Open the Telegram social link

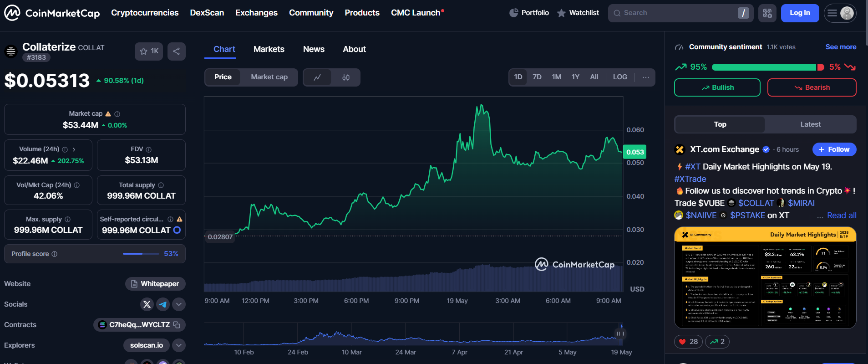tap(163, 304)
